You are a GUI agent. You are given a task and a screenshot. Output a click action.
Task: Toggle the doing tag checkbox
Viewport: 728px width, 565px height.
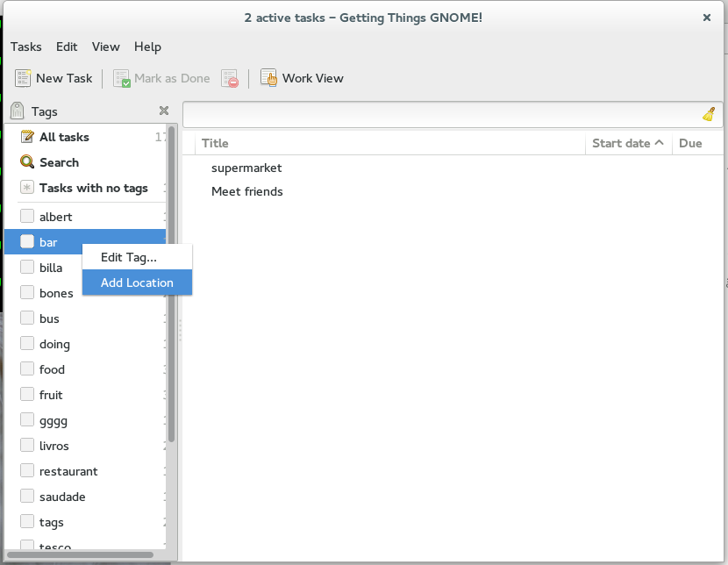click(x=27, y=343)
